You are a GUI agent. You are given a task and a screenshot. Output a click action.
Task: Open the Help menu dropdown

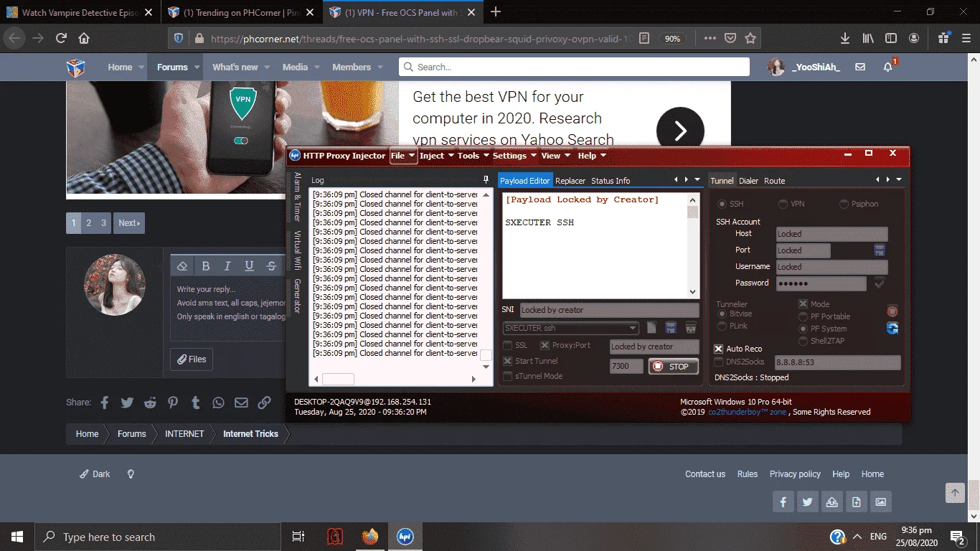(x=592, y=156)
